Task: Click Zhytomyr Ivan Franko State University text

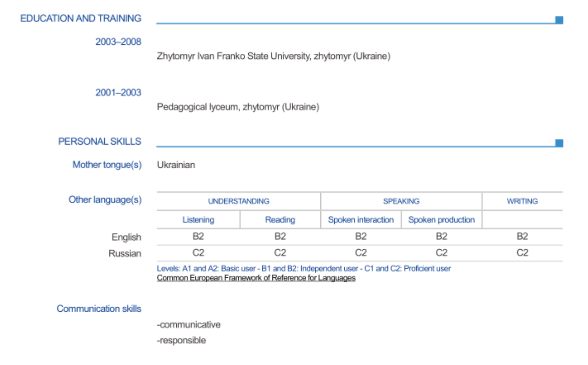Action: [x=273, y=56]
